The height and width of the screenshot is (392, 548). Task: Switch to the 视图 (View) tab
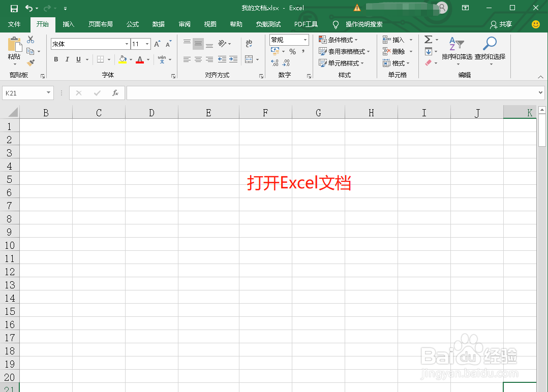coord(210,24)
